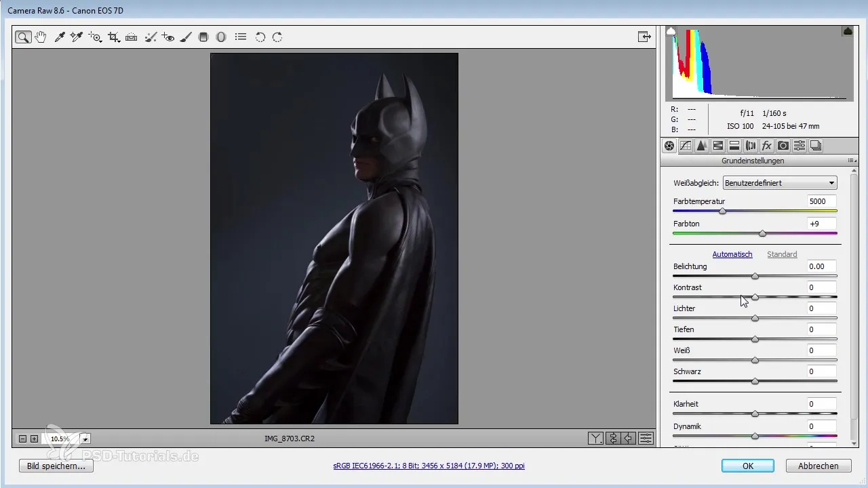The height and width of the screenshot is (488, 868).
Task: Confirm with the OK button
Action: (748, 466)
